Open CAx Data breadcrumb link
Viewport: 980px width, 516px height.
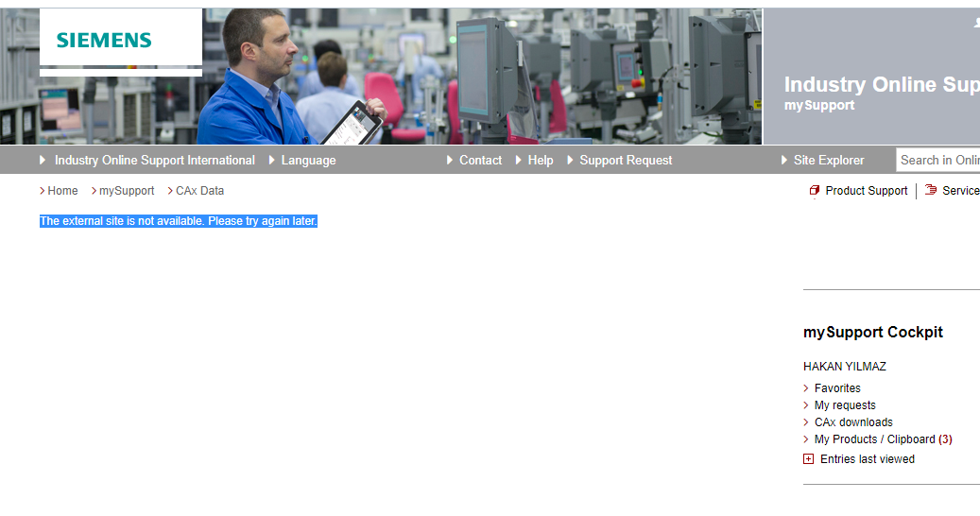point(199,191)
